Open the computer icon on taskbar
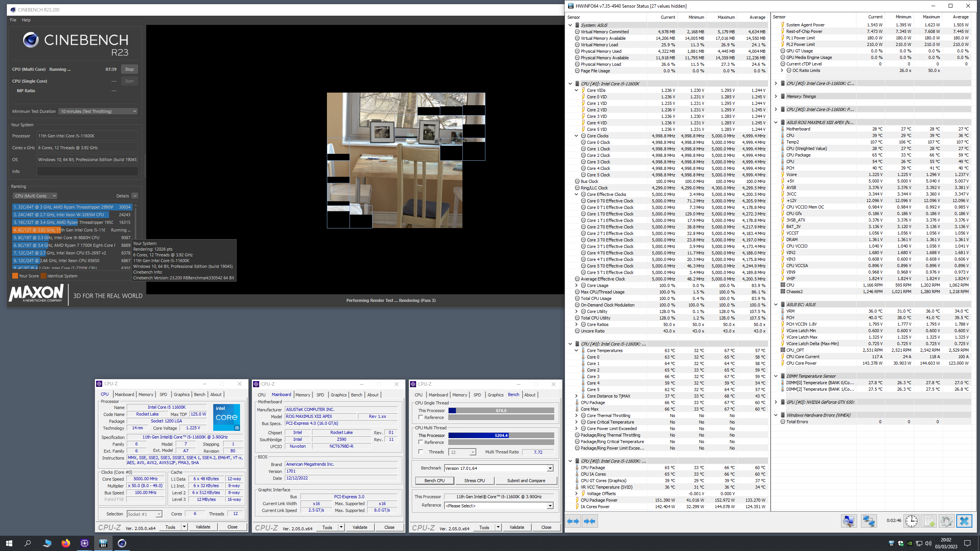 (x=47, y=543)
